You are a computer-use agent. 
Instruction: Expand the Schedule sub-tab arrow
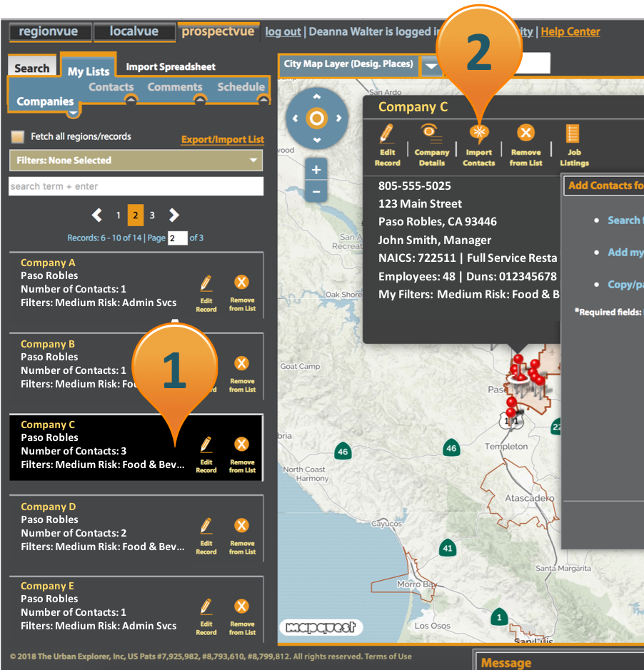[263, 99]
